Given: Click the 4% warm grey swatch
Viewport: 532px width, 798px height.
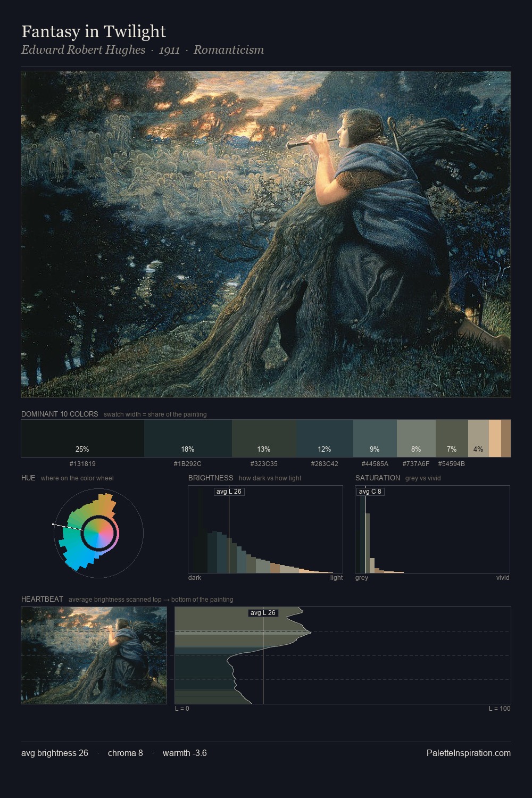Looking at the screenshot, I should pos(478,438).
